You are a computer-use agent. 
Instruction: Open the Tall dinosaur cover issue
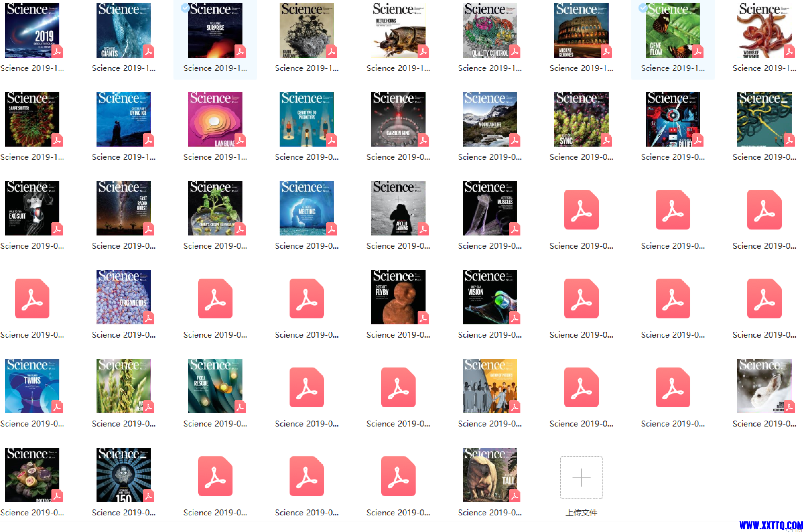tap(490, 475)
